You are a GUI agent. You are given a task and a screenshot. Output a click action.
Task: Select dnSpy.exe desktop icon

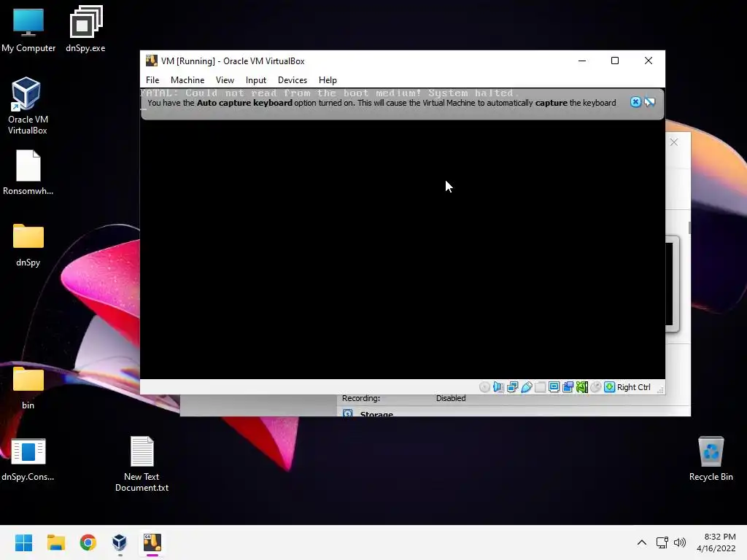pos(86,29)
